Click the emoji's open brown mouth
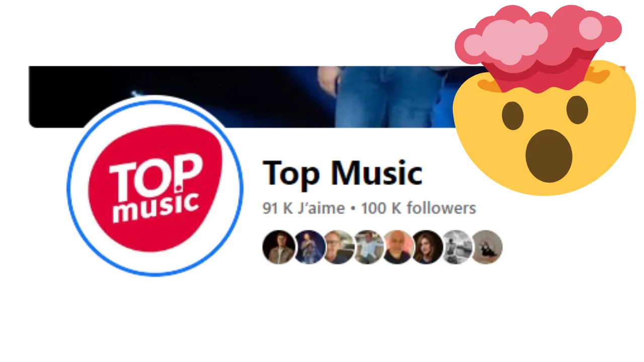The width and height of the screenshot is (644, 362). point(549,156)
